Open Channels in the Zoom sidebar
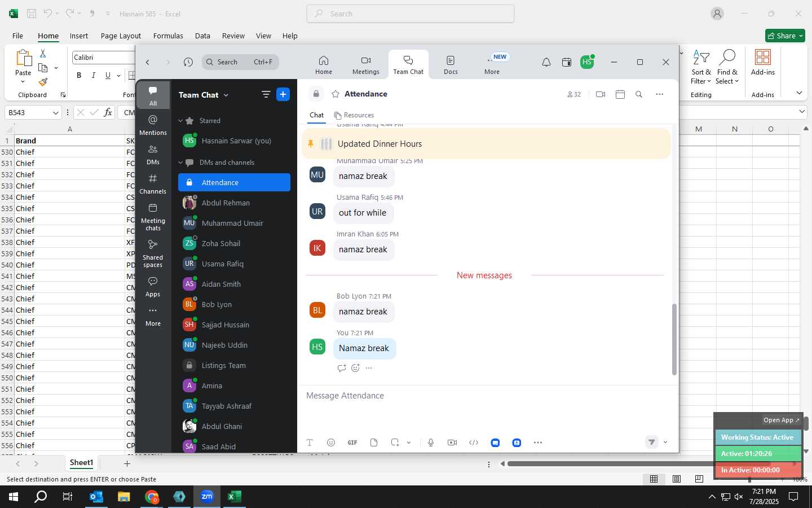This screenshot has width=812, height=508. pos(153,183)
